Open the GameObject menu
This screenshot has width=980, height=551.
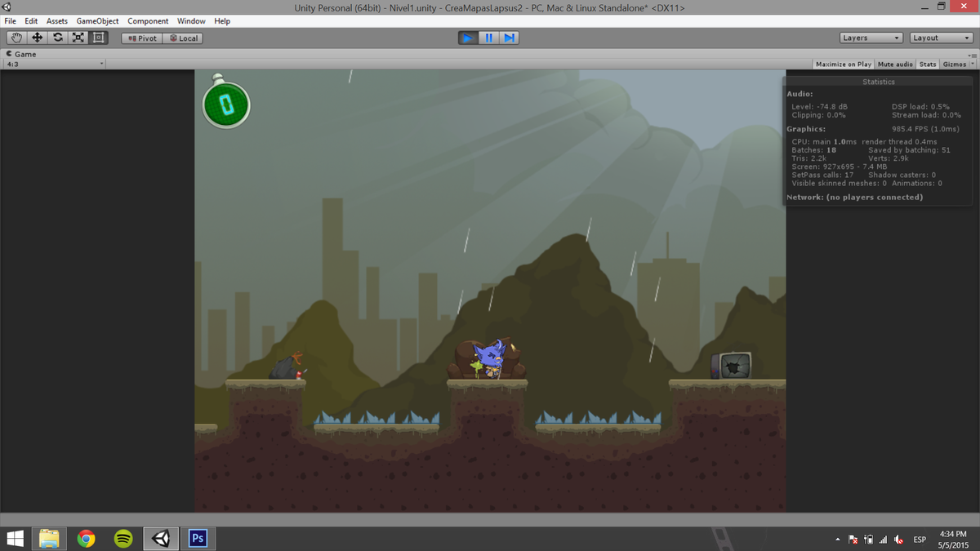97,21
